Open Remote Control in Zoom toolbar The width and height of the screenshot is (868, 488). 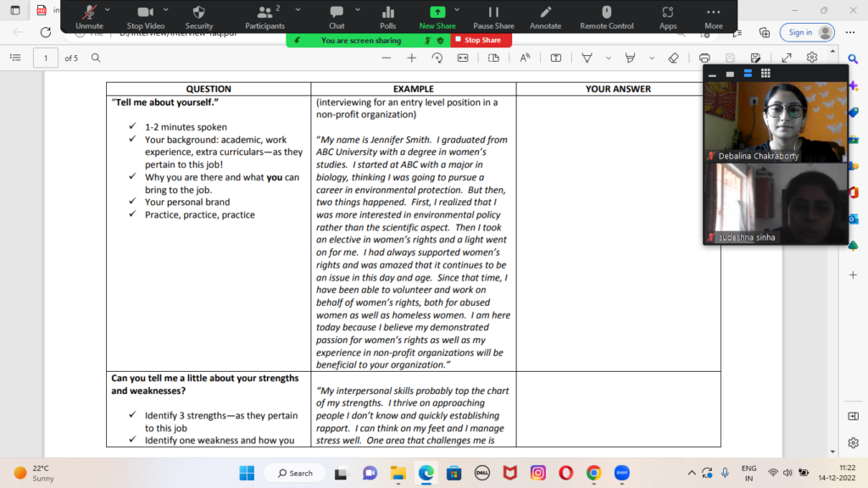(x=606, y=16)
